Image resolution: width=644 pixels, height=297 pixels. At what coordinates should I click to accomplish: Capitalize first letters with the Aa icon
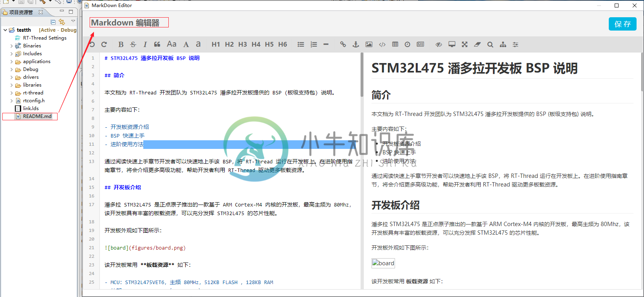pos(171,44)
